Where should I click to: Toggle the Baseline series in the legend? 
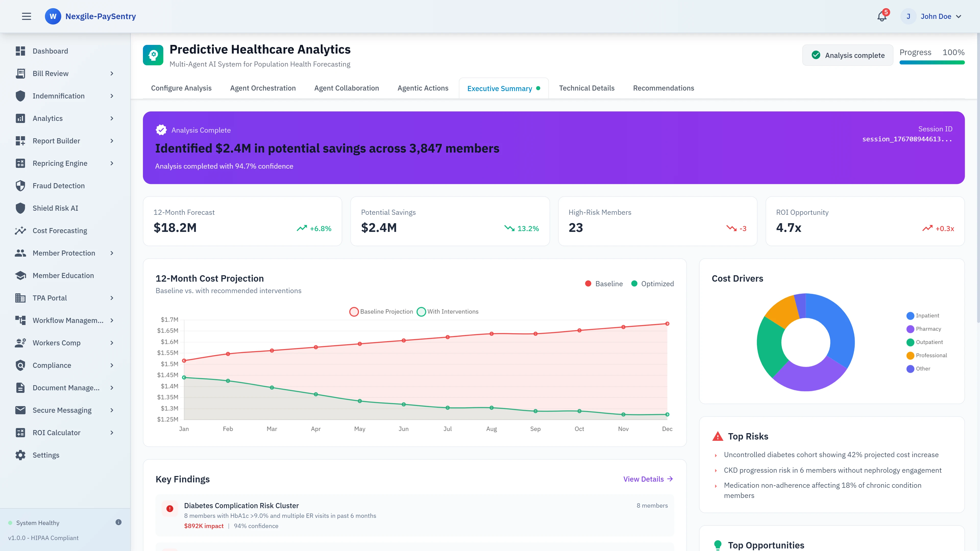(604, 284)
